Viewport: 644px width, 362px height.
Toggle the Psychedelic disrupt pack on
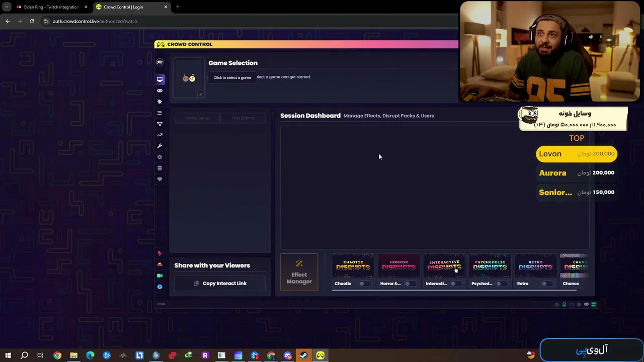501,284
